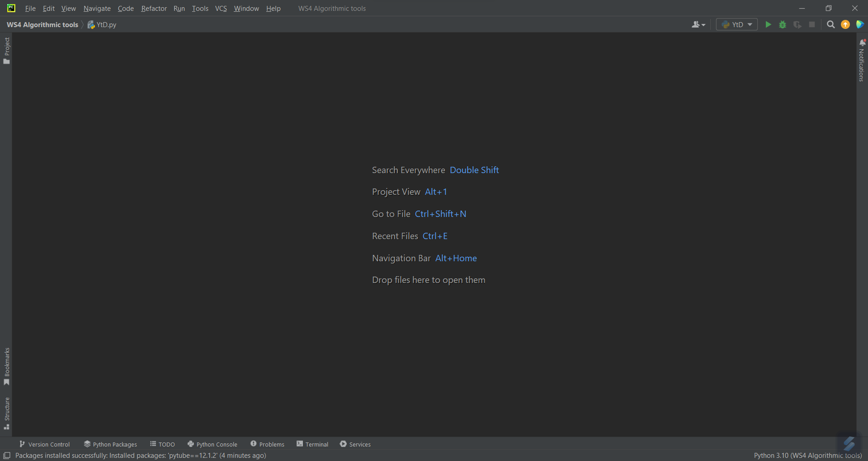Viewport: 868px width, 461px height.
Task: Open the YtD run configuration dropdown
Action: [x=737, y=24]
